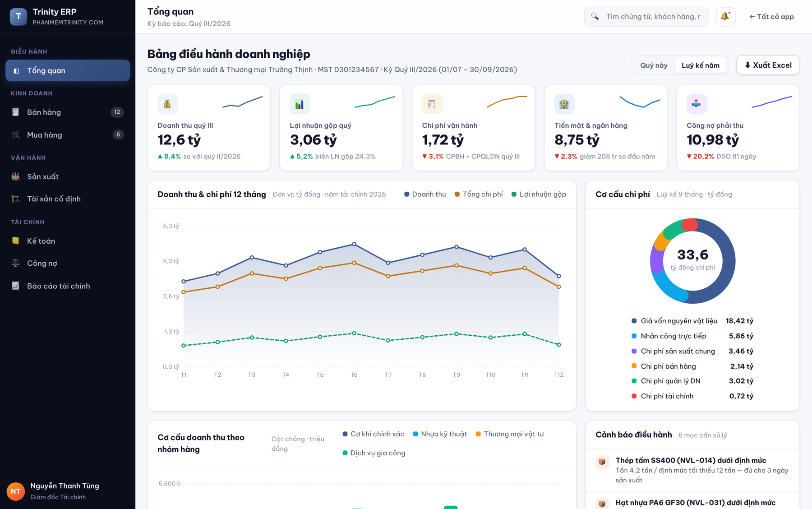Toggle Cơ khí chính xác legend item

coord(374,434)
